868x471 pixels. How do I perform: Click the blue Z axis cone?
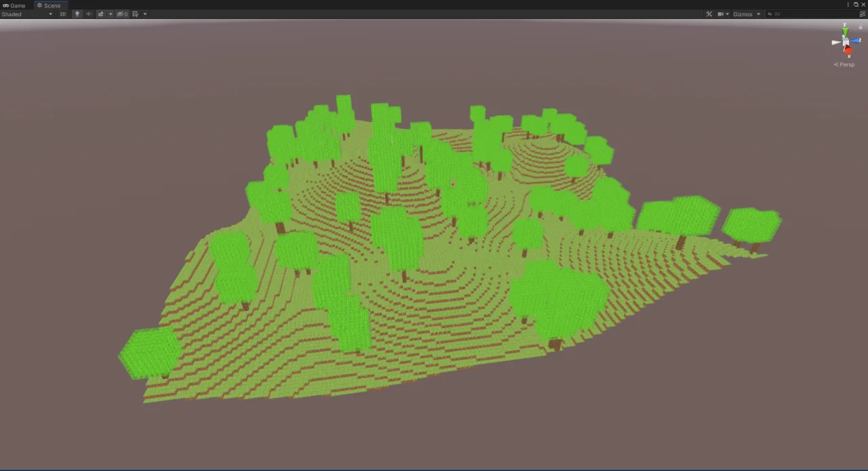[855, 41]
